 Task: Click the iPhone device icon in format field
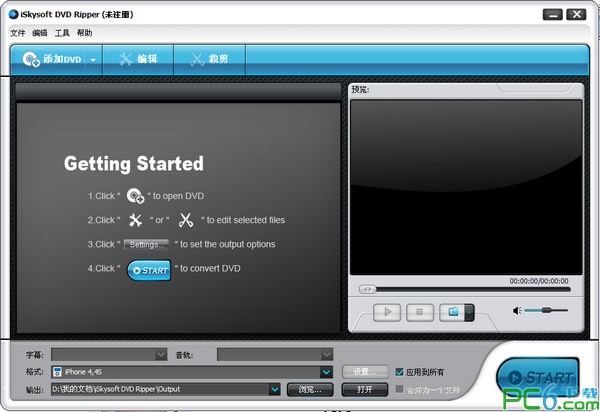click(57, 372)
